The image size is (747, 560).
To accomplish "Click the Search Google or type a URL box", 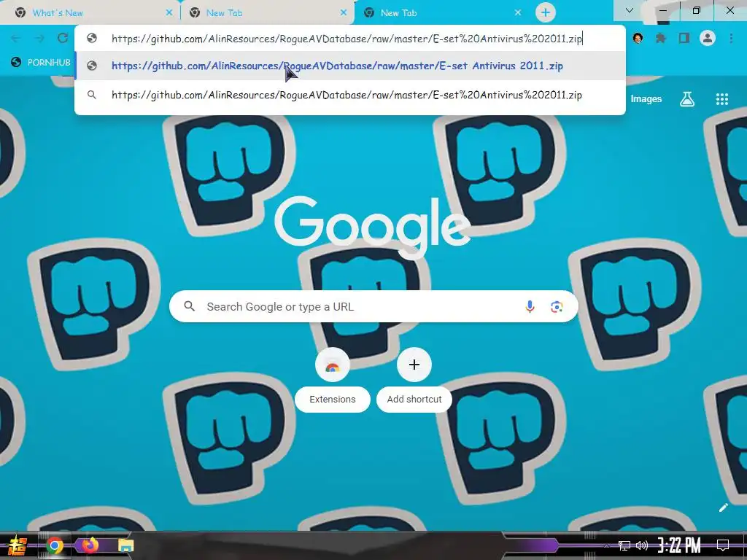I will click(x=374, y=307).
